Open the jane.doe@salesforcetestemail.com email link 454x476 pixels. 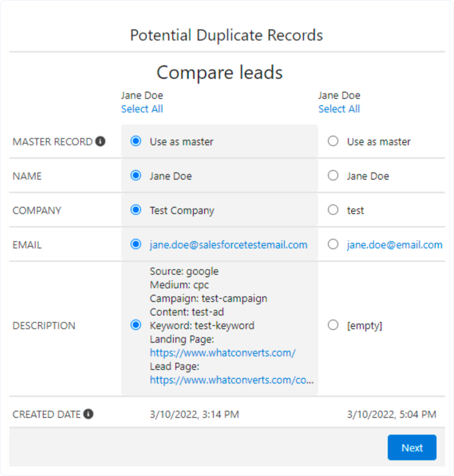(x=228, y=245)
